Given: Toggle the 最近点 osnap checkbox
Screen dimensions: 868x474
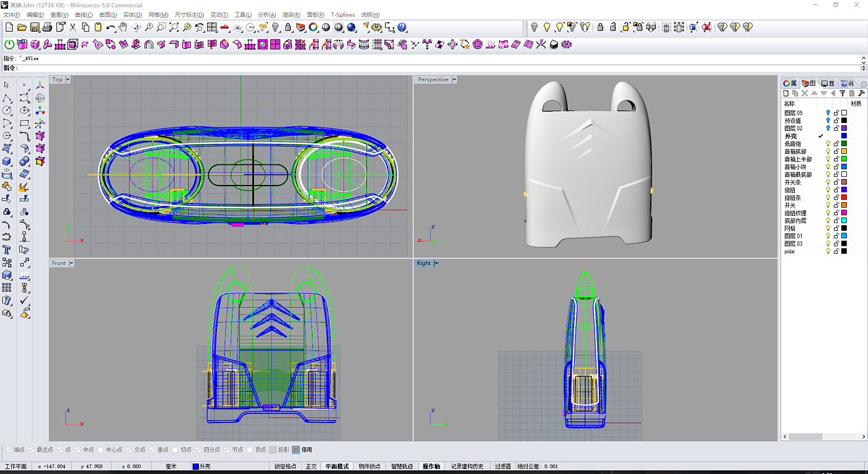Looking at the screenshot, I should (x=31, y=450).
